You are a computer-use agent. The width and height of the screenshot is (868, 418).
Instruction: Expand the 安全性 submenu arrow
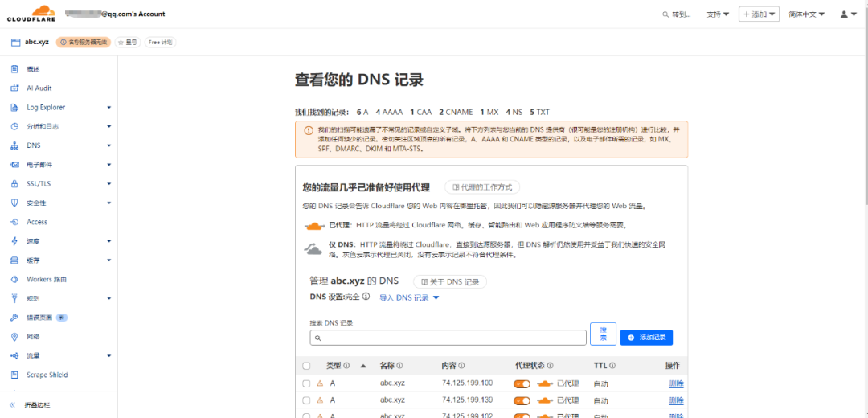[x=109, y=203]
